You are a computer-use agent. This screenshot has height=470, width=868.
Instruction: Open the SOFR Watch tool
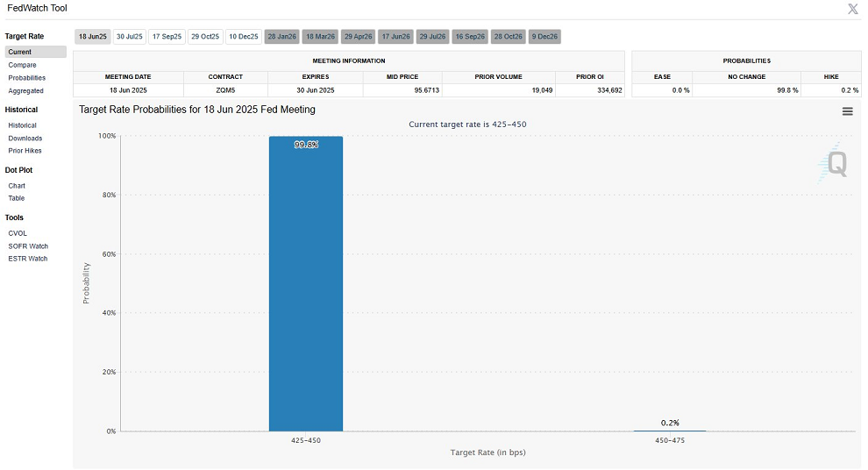pyautogui.click(x=28, y=246)
